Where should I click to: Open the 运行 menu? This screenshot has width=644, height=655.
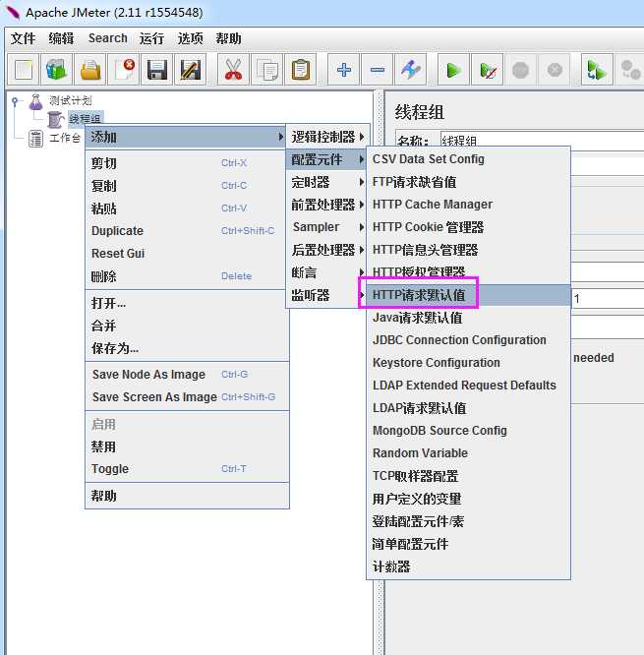pos(151,38)
